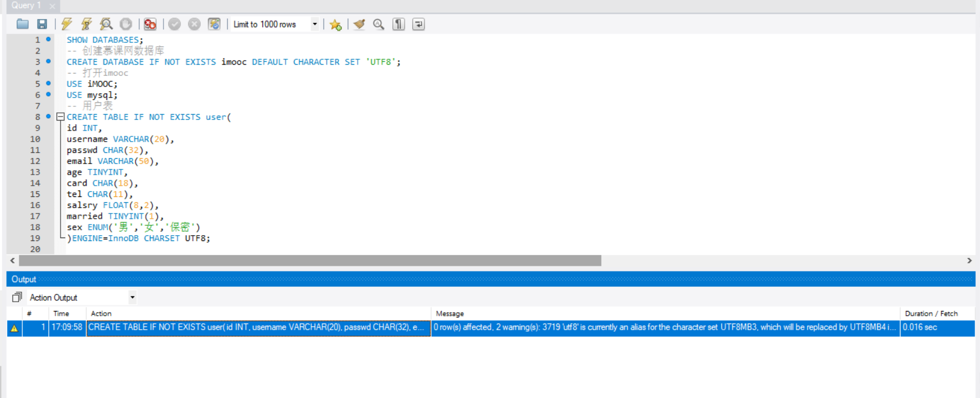This screenshot has height=398, width=980.
Task: Click the warning icon in output row 1
Action: [14, 328]
